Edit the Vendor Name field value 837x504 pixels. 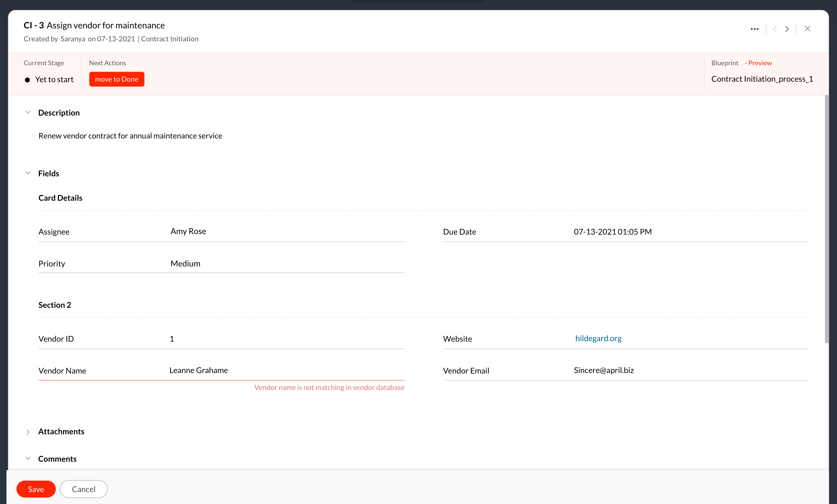pos(198,370)
